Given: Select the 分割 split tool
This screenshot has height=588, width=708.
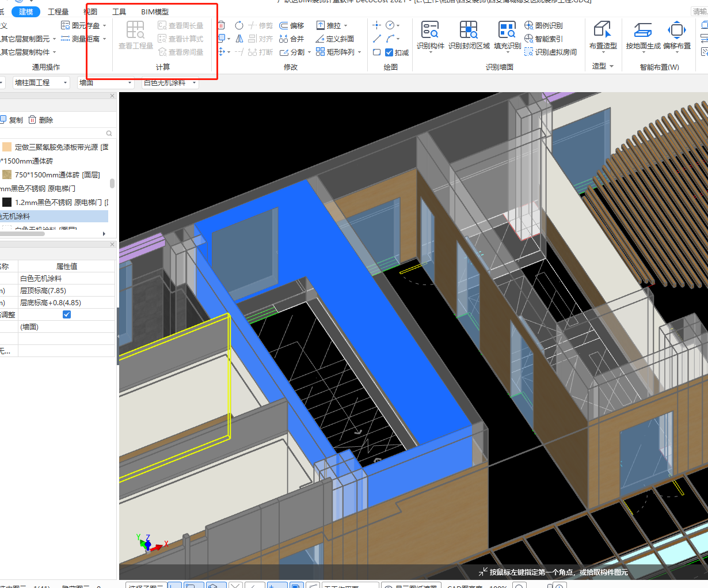Looking at the screenshot, I should coord(292,52).
